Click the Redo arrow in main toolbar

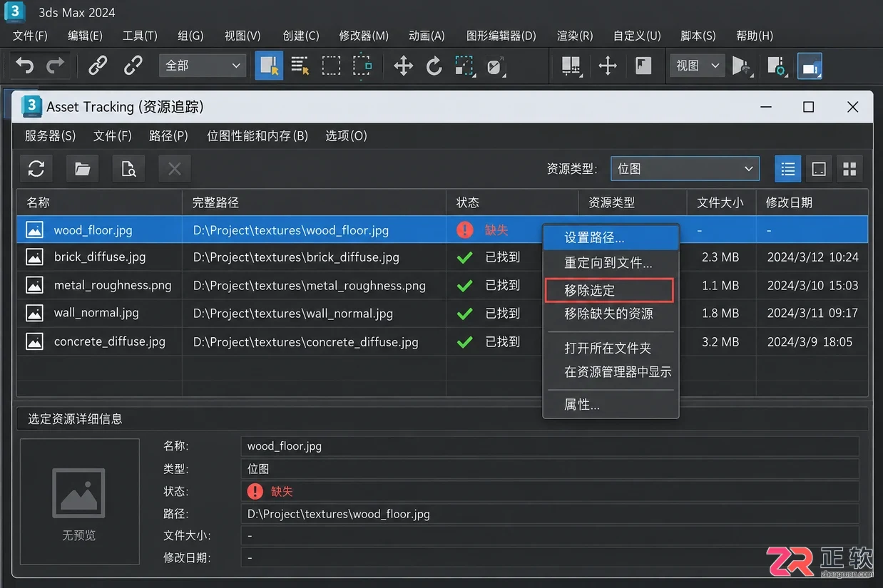coord(55,66)
